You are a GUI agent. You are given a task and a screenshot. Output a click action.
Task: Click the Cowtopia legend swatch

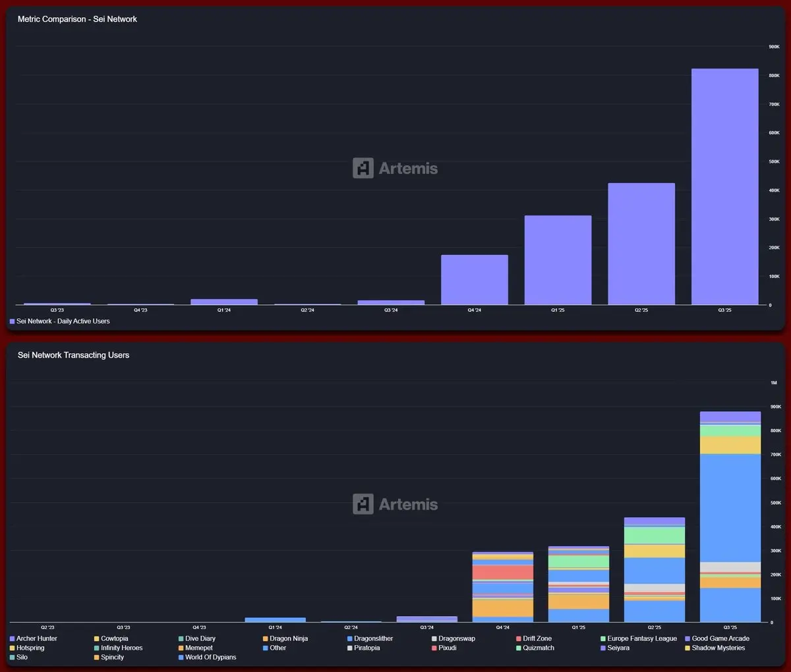point(96,638)
